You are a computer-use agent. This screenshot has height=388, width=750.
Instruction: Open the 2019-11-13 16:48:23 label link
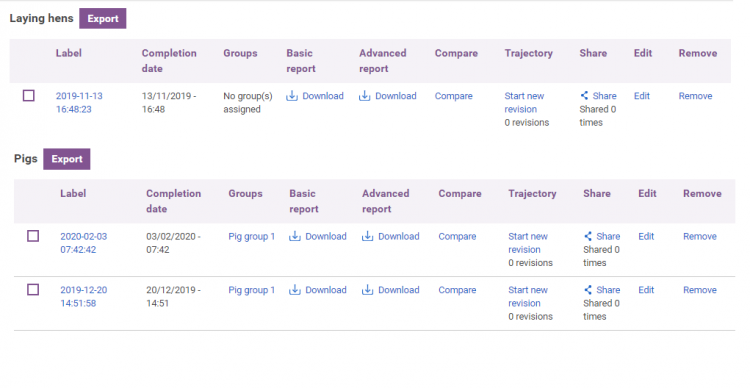[79, 102]
